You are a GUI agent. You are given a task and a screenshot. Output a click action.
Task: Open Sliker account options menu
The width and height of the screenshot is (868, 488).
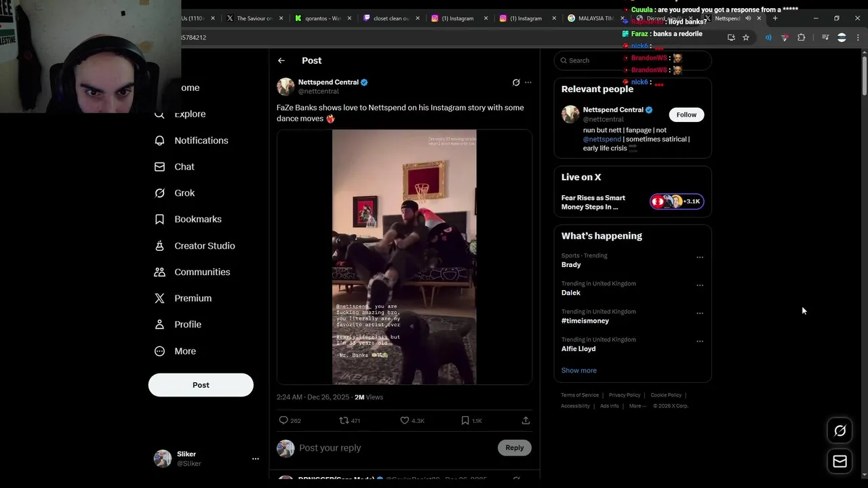[255, 459]
